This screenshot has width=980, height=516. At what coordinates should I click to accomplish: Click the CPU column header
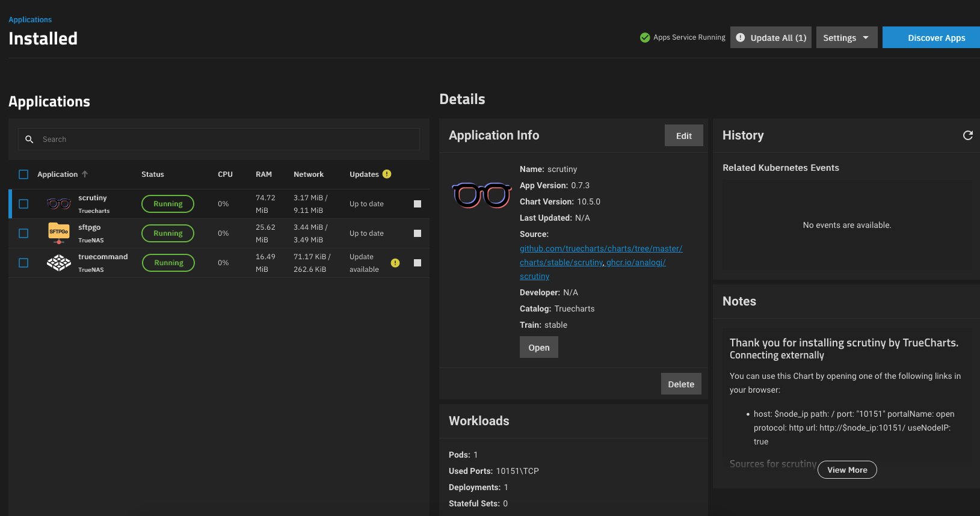click(x=225, y=174)
